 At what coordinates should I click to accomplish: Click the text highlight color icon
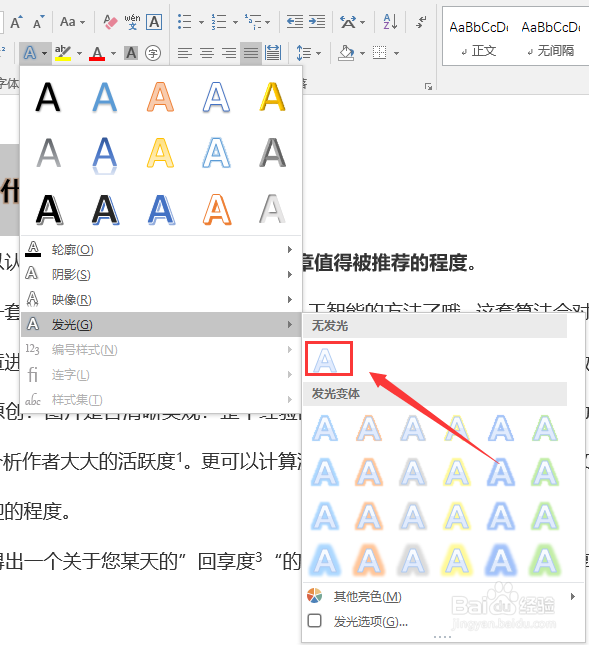click(63, 53)
